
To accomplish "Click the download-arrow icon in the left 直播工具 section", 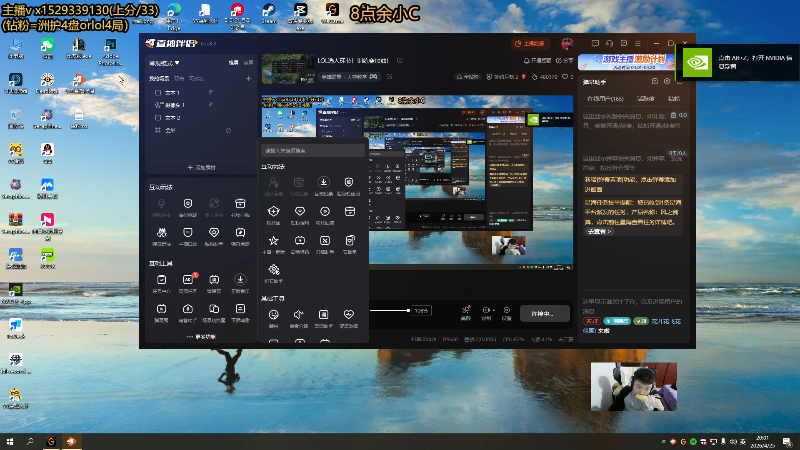I will point(240,280).
